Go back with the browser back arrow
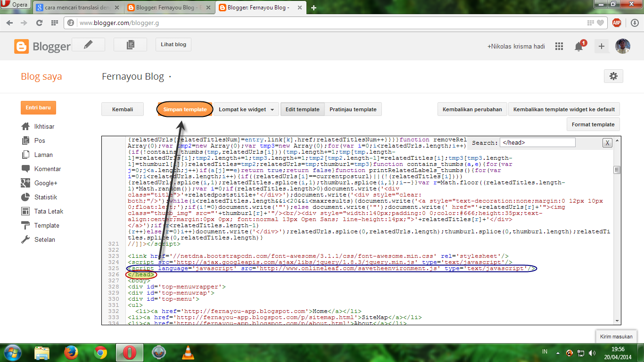This screenshot has width=644, height=362. (10, 23)
